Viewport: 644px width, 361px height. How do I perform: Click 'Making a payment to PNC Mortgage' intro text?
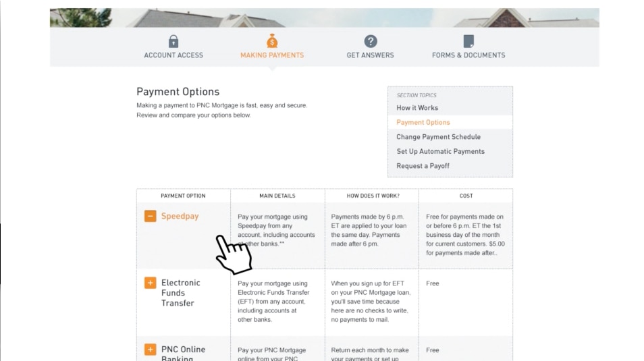pyautogui.click(x=222, y=111)
